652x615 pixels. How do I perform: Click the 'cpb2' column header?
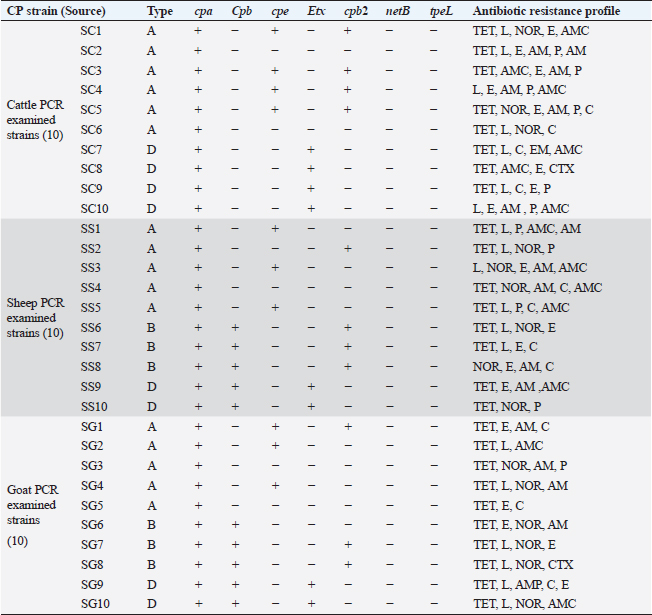(356, 11)
